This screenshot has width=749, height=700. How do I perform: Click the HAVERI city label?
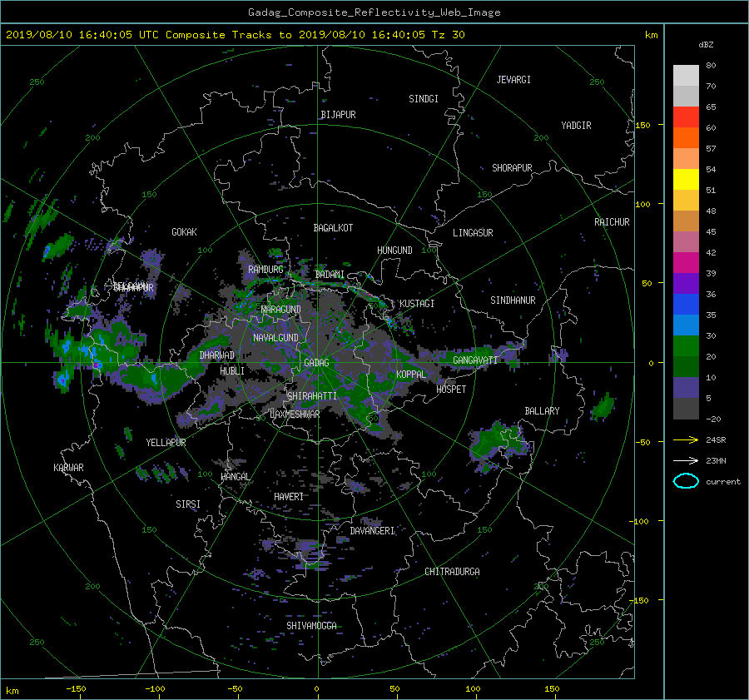click(x=289, y=497)
